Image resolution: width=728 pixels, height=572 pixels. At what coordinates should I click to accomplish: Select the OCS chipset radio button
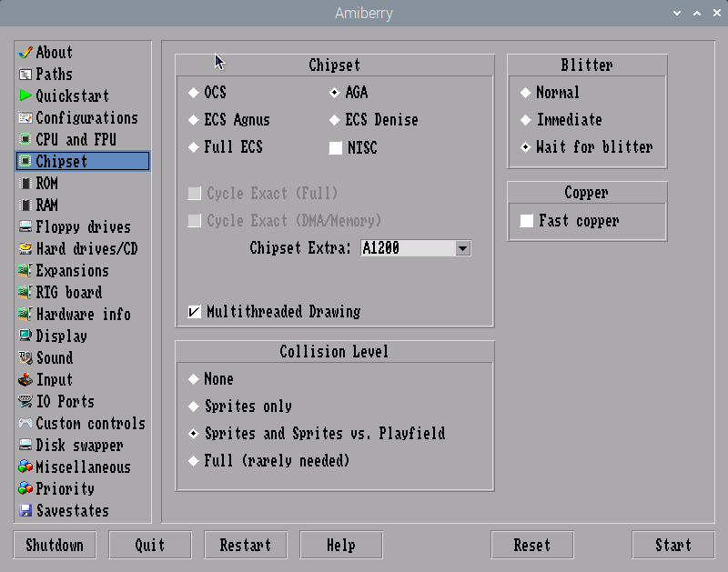(194, 93)
